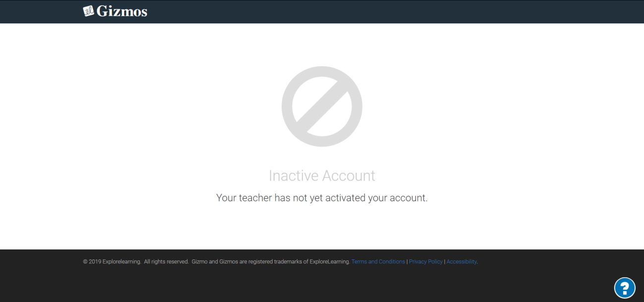
Task: Click the word 'Account' in the heading
Action: (349, 176)
